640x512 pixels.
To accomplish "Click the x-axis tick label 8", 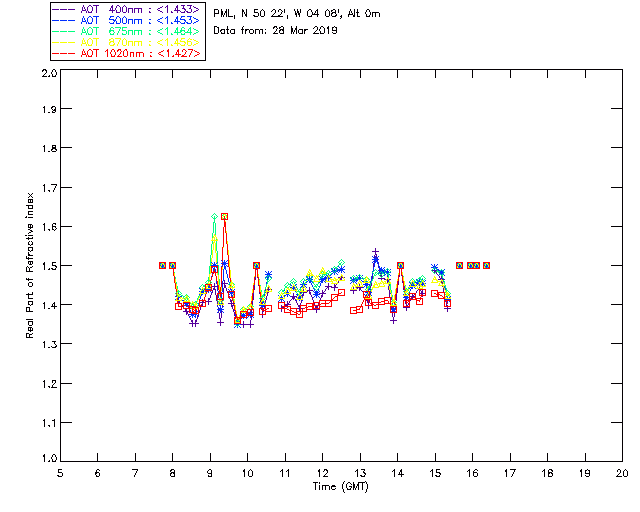I will pyautogui.click(x=173, y=473).
